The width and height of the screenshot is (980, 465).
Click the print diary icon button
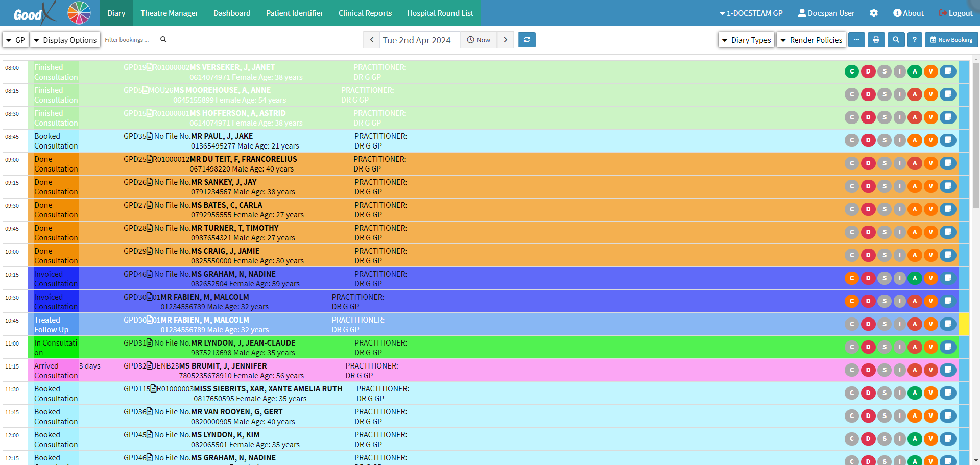[x=876, y=40]
